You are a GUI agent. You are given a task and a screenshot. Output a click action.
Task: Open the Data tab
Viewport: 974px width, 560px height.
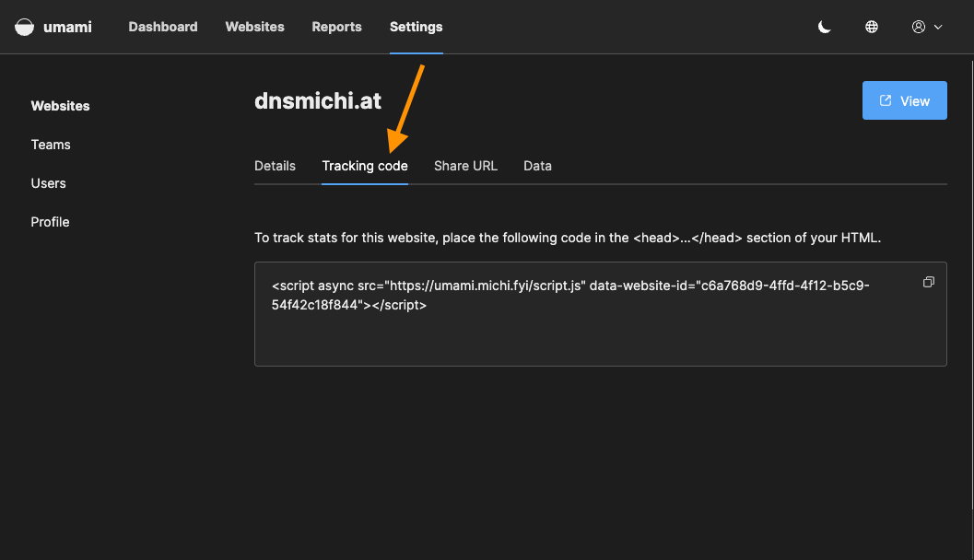coord(537,166)
